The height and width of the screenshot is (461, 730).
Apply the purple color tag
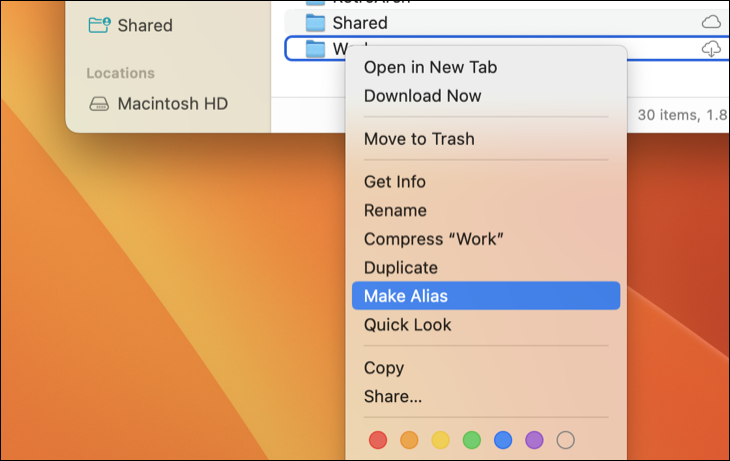tap(534, 440)
